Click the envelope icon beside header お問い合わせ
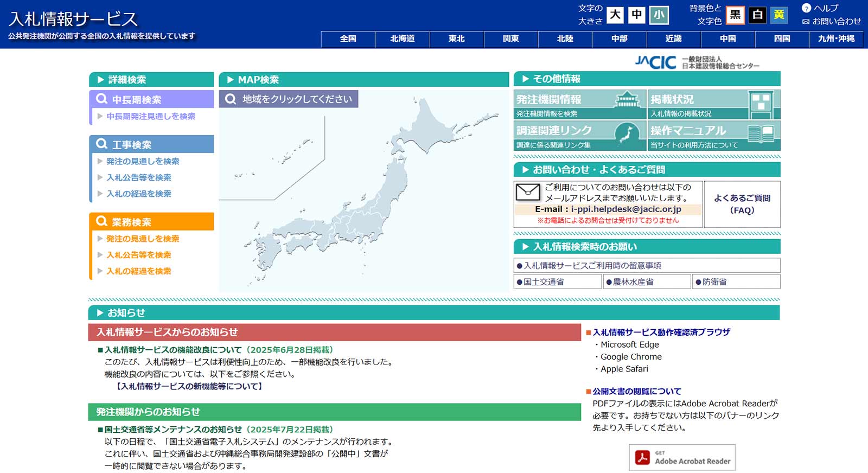868x473 pixels. click(x=806, y=22)
